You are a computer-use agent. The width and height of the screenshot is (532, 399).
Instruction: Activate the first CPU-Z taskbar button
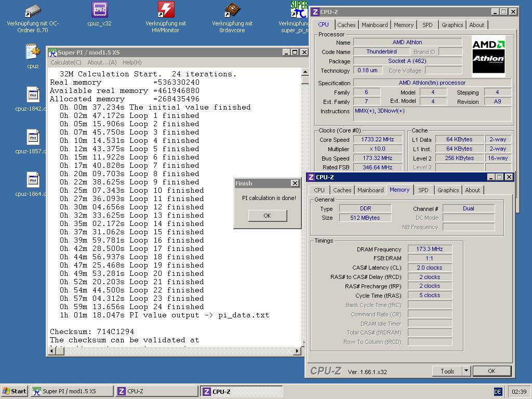pyautogui.click(x=157, y=391)
